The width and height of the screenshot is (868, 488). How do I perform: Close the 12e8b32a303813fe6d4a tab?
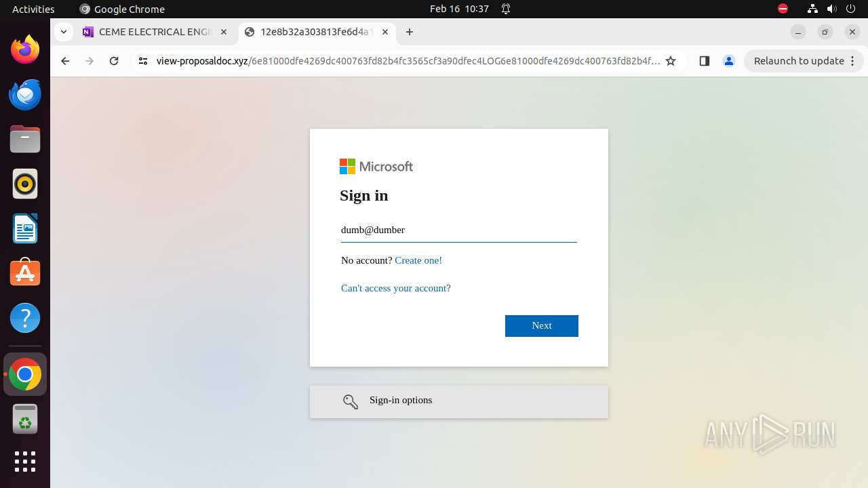click(x=385, y=32)
